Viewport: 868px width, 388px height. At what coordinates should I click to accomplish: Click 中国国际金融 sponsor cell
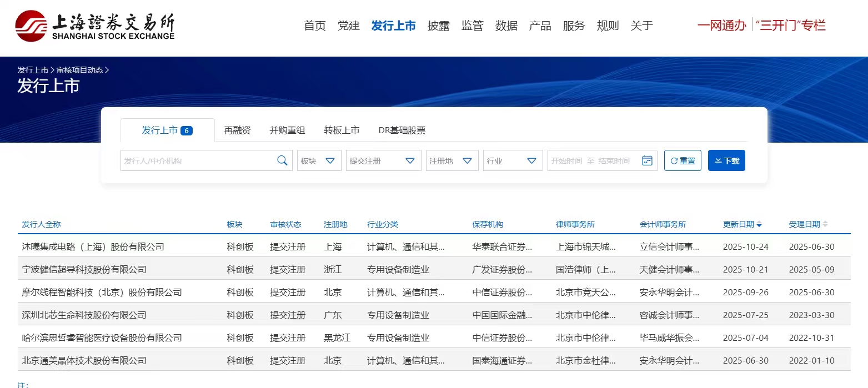click(503, 315)
